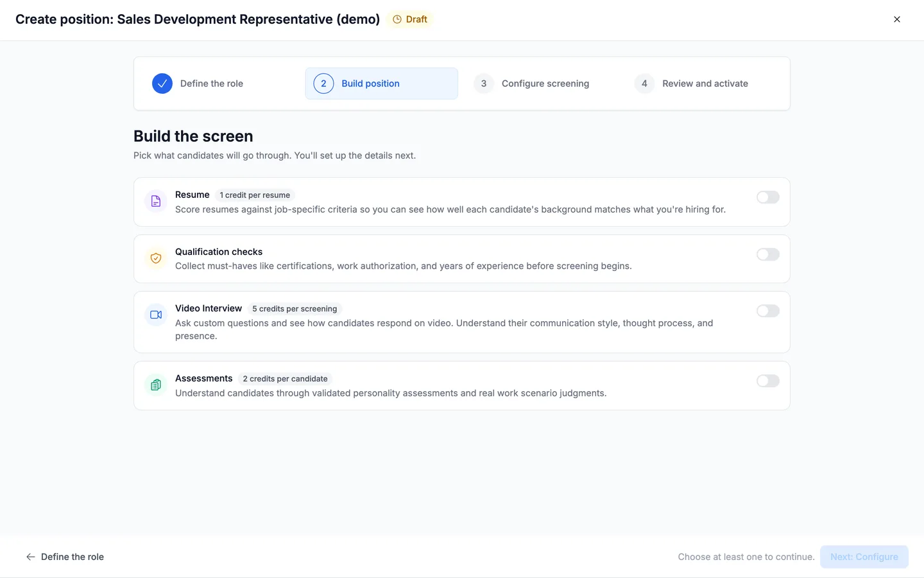The height and width of the screenshot is (578, 924).
Task: Switch on the Video Interview toggle
Action: pos(768,311)
